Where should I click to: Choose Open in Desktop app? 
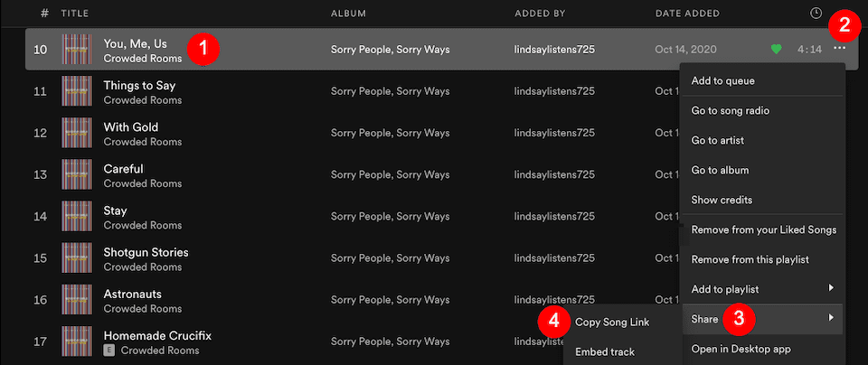[x=741, y=349]
